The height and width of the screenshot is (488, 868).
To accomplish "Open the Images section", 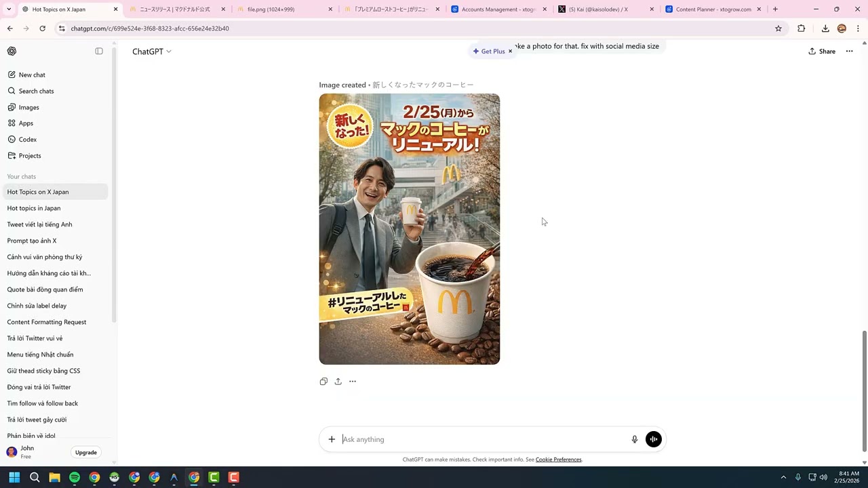I will (x=56, y=107).
